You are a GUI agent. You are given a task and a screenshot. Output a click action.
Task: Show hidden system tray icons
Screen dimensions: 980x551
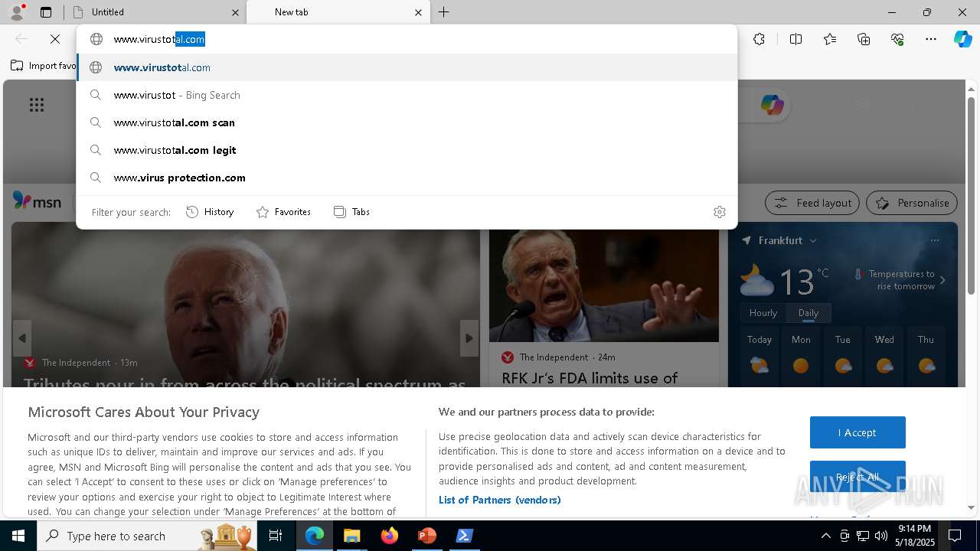(825, 536)
